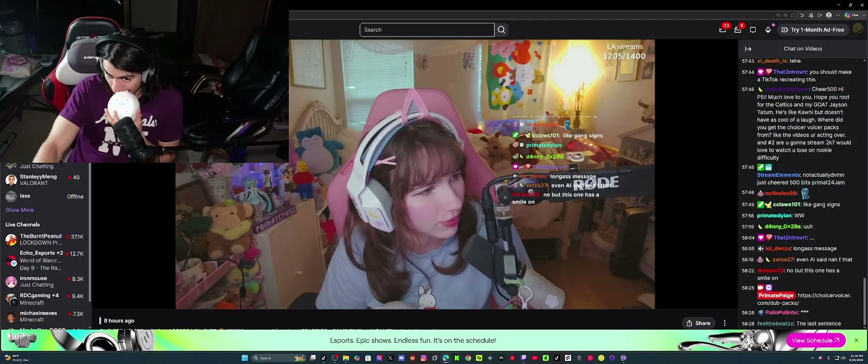Open Discord from the taskbar

(x=401, y=358)
